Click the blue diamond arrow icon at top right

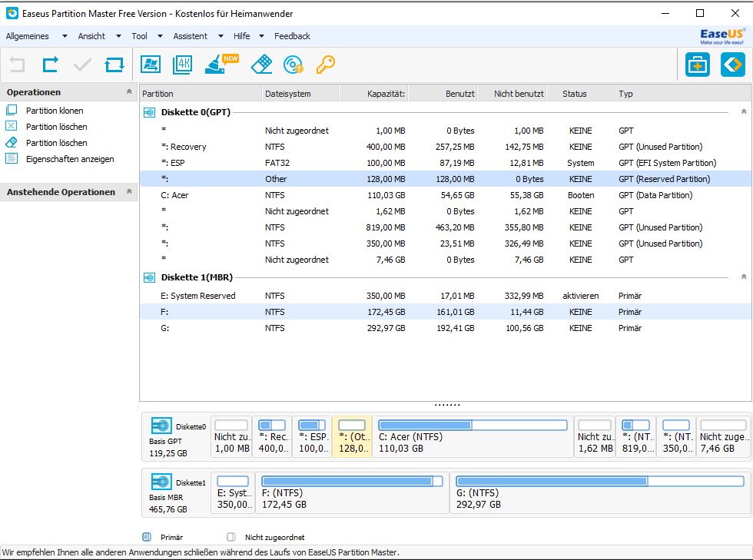[x=733, y=65]
